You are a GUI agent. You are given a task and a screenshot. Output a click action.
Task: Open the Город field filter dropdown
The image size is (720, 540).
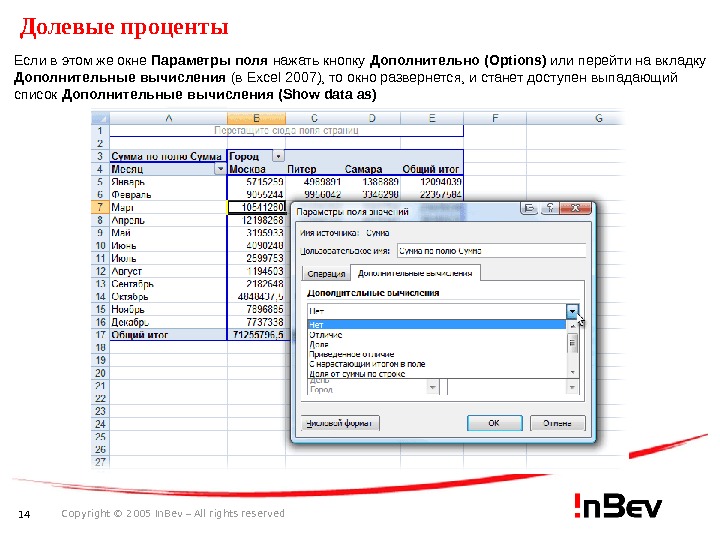coord(278,156)
